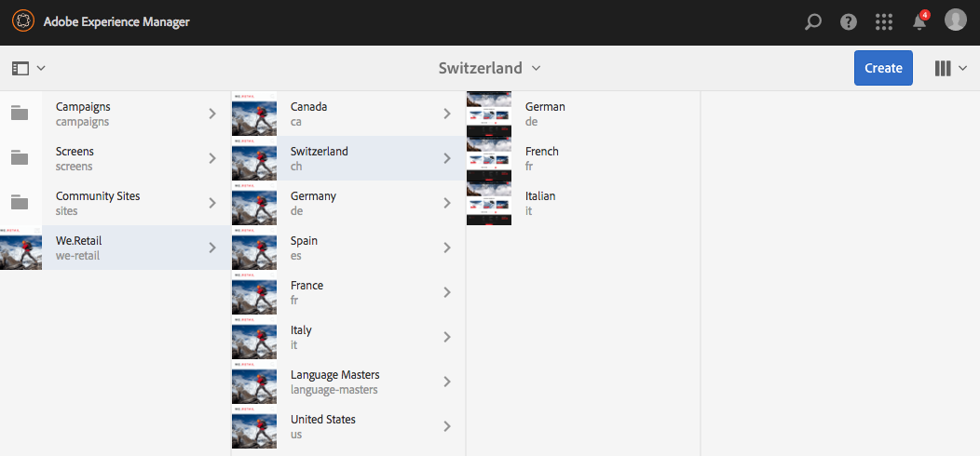Open the search magnifier icon

click(x=812, y=22)
